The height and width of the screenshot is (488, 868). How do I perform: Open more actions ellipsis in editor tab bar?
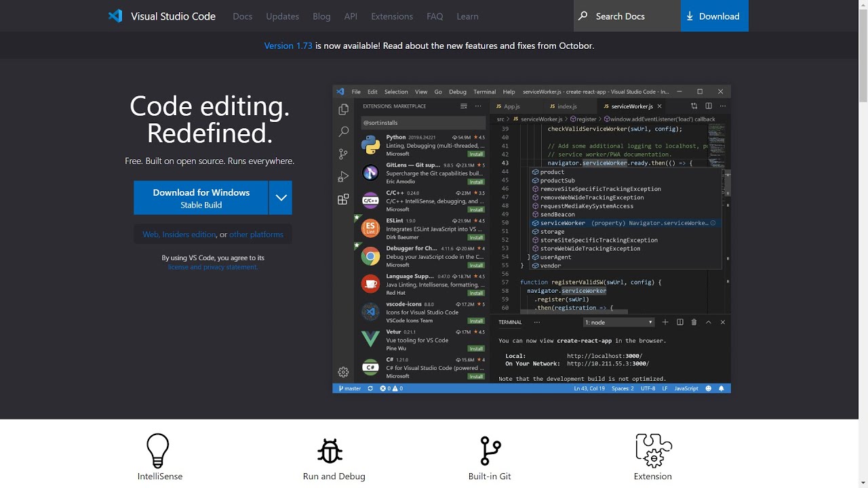(722, 106)
